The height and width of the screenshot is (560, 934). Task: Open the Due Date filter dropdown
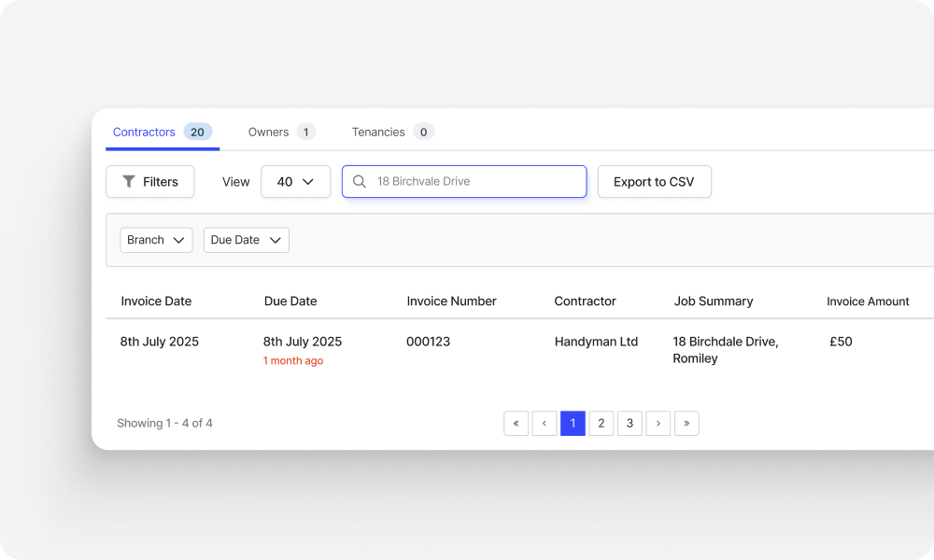(246, 240)
